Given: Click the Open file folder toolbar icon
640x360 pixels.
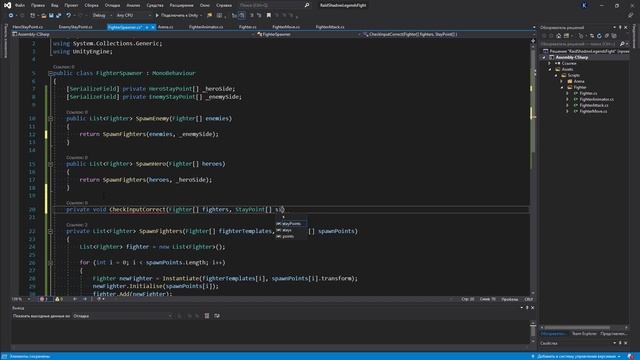Looking at the screenshot, I should tap(44, 16).
